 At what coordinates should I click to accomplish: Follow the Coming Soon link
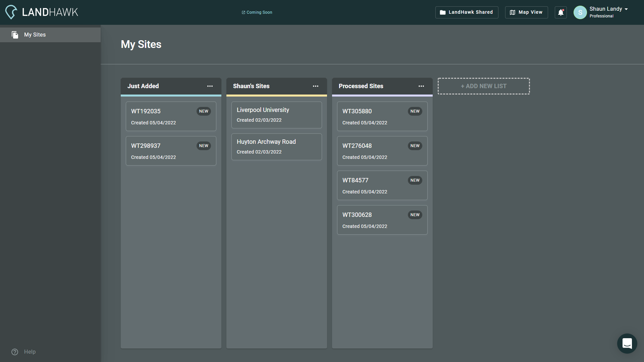[x=257, y=12]
